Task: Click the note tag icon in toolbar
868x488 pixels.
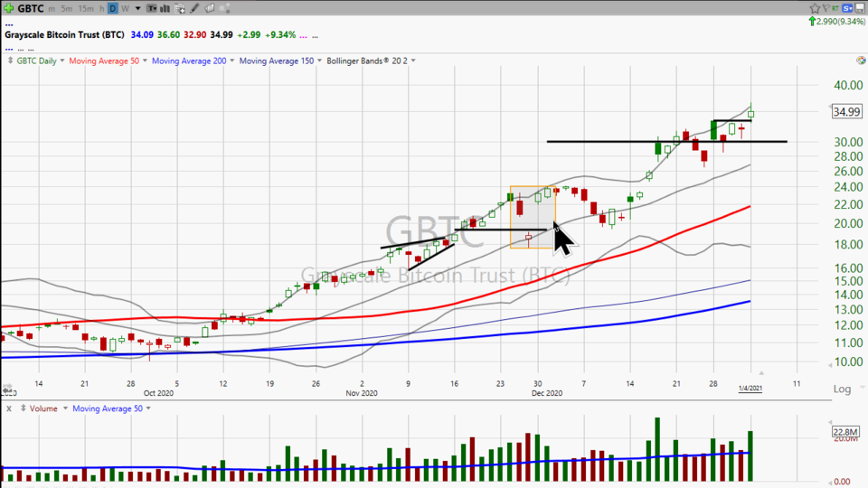Action: point(209,8)
